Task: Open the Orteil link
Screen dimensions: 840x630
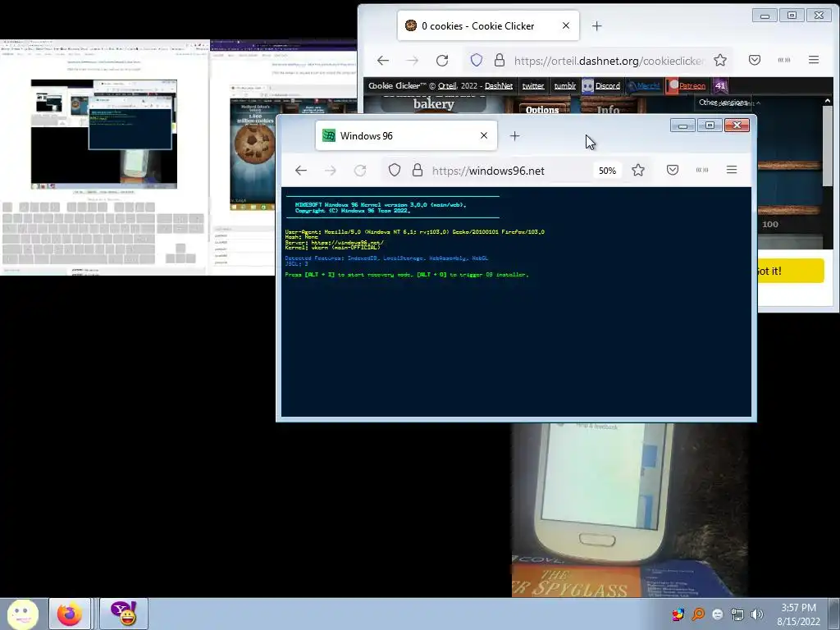Action: (x=447, y=85)
